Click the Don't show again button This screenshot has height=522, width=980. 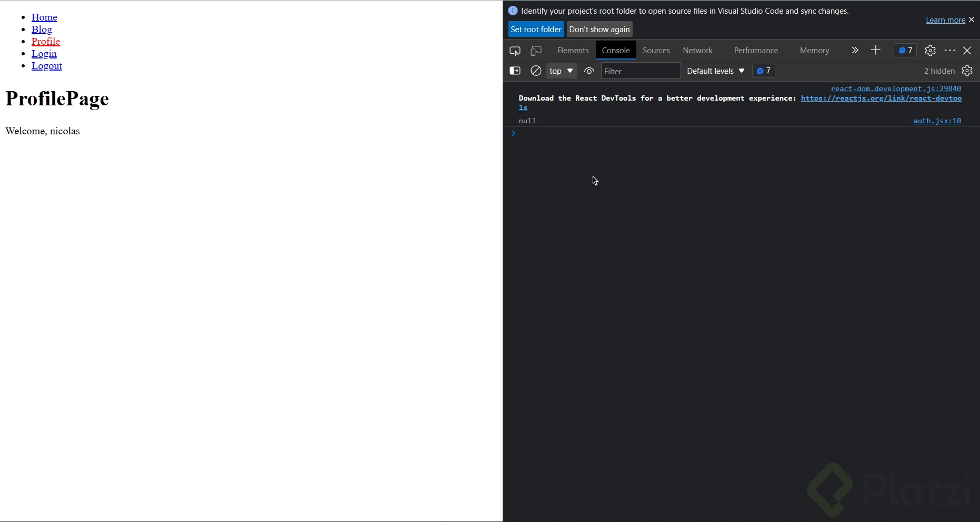[x=599, y=29]
